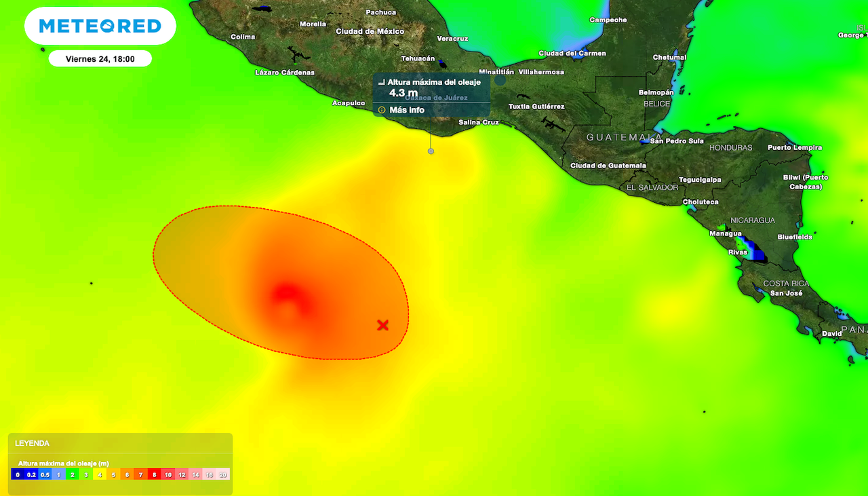Select the 7 m legend swatch
The height and width of the screenshot is (496, 868).
pos(140,474)
